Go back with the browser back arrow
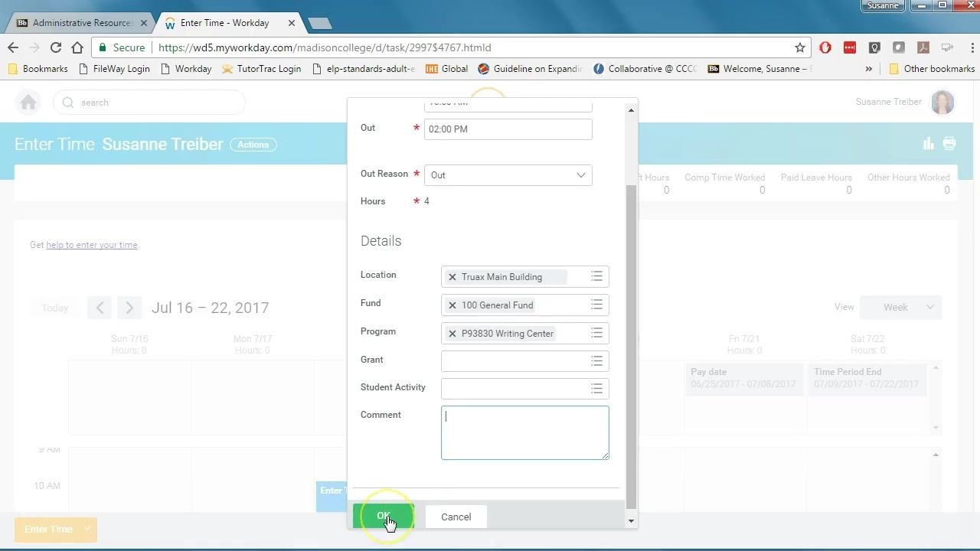The image size is (980, 551). (13, 47)
